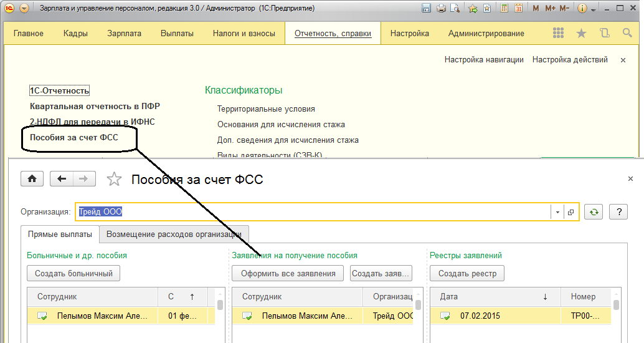Open the favorites page icon in title bar

click(x=487, y=8)
